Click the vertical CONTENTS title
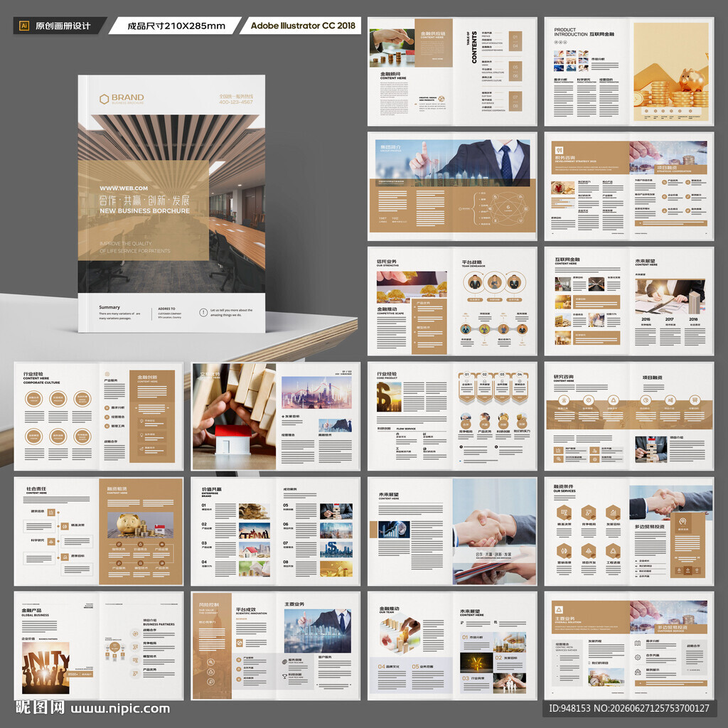The height and width of the screenshot is (728, 728). tap(474, 48)
